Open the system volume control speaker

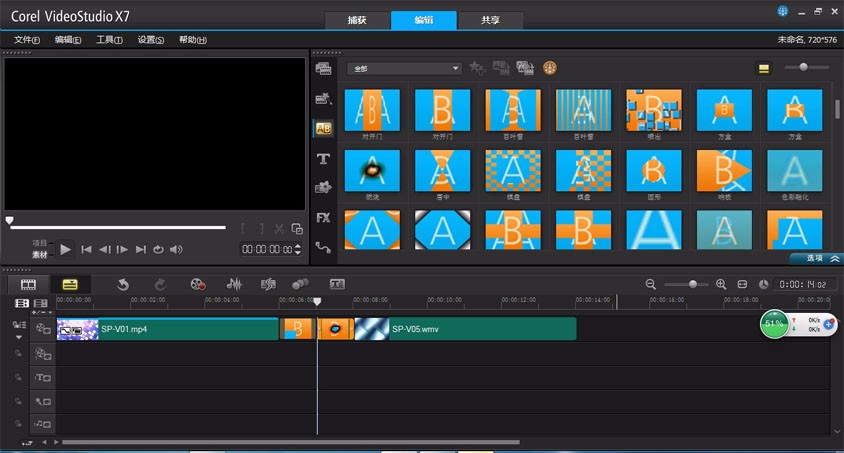[176, 250]
